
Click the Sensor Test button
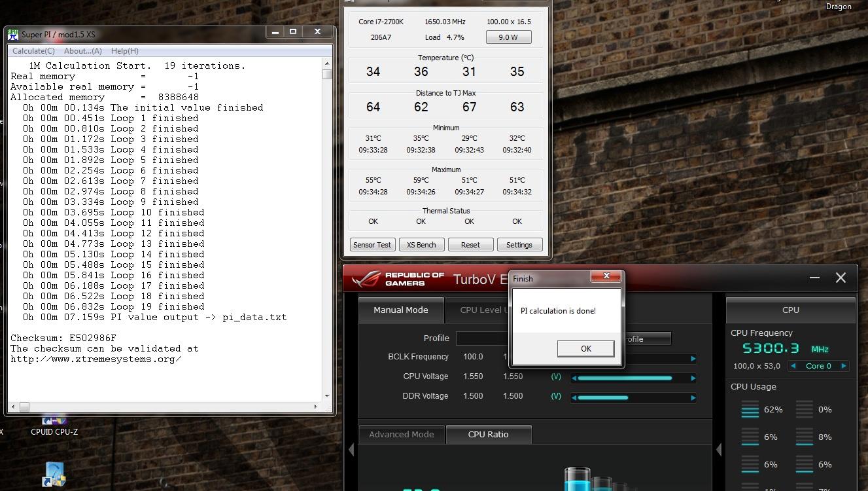pyautogui.click(x=372, y=245)
